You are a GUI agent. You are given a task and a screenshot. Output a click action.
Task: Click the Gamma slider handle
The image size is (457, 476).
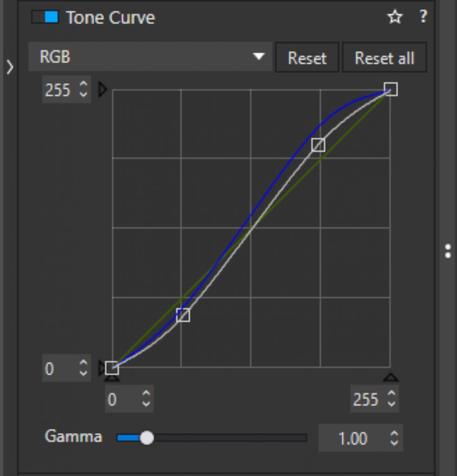pos(147,438)
